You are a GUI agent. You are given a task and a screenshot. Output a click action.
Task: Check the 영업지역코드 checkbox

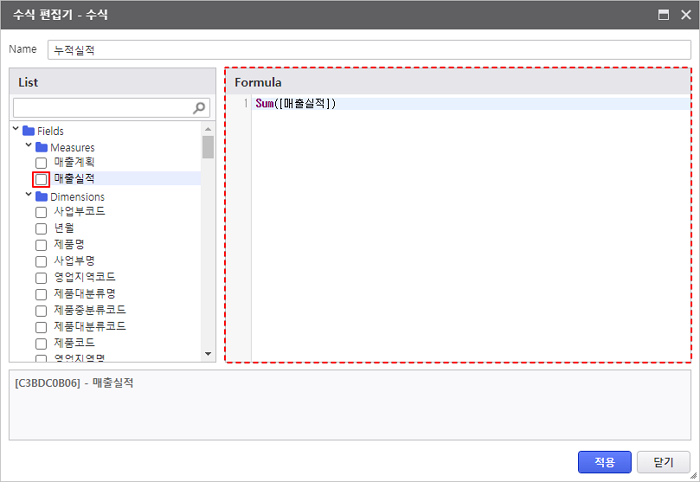click(41, 278)
